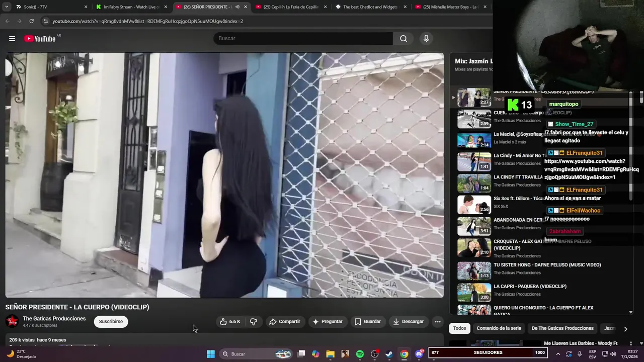Dislike the video with thumbs down

[254, 322]
